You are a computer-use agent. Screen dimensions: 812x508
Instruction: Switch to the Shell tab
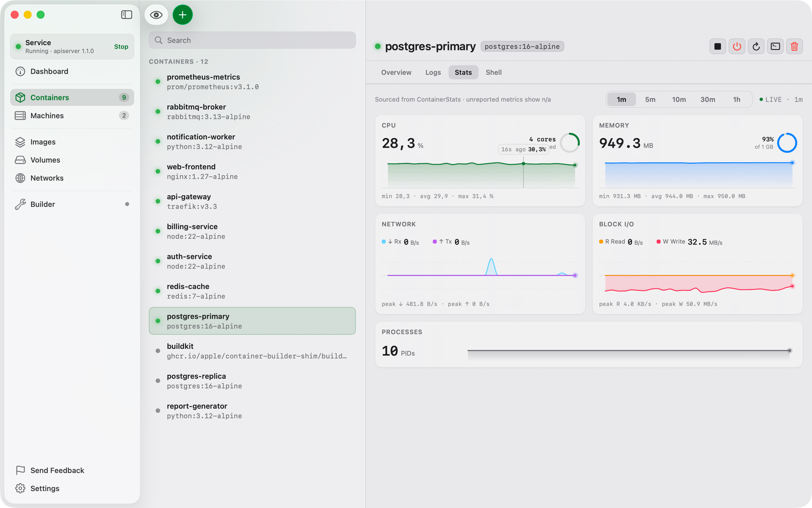(x=494, y=72)
